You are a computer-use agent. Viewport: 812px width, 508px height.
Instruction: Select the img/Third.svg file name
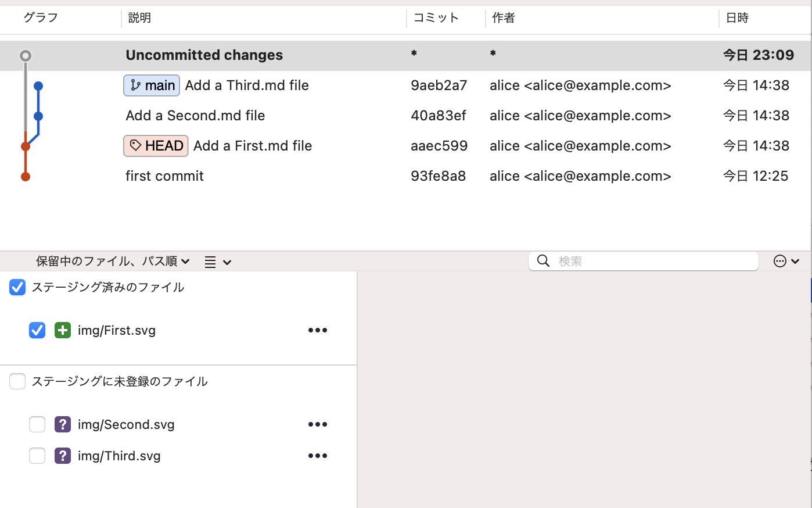click(x=119, y=456)
